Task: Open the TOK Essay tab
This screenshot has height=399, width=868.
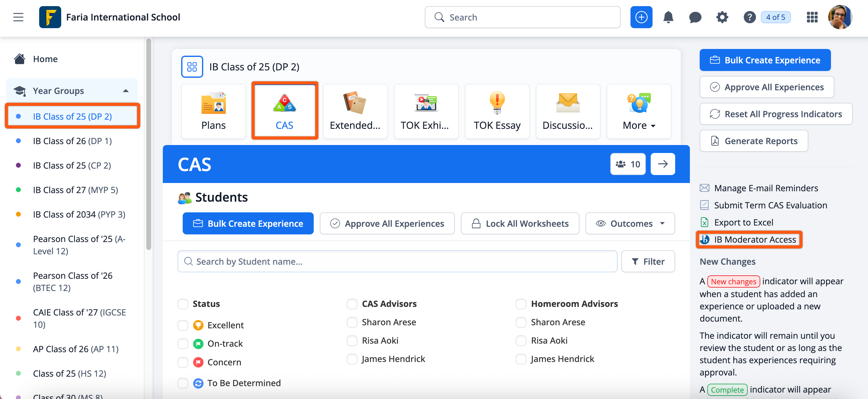Action: (497, 111)
